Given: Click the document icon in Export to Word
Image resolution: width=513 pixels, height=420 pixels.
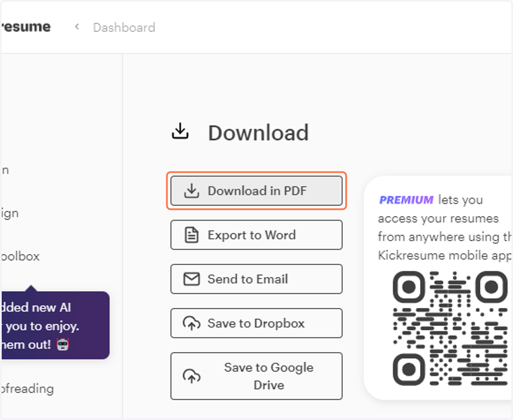Looking at the screenshot, I should point(192,235).
